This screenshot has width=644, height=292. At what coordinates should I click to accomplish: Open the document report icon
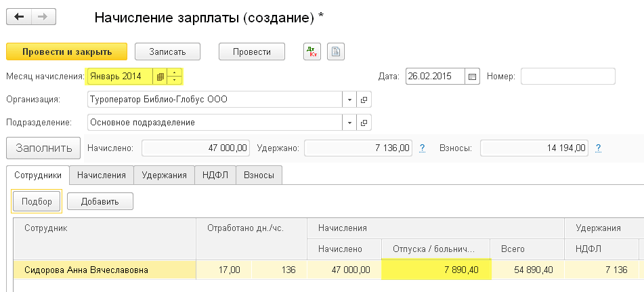336,51
